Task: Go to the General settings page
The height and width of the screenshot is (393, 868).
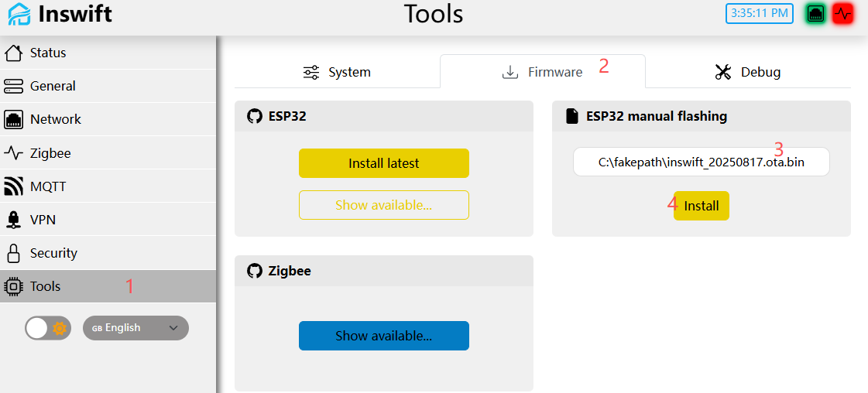Action: pyautogui.click(x=108, y=86)
